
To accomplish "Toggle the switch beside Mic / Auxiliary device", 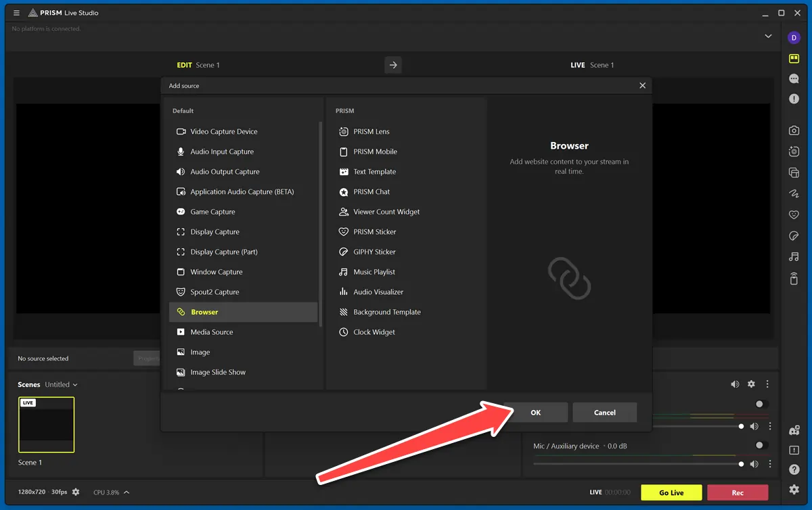I will pyautogui.click(x=761, y=445).
